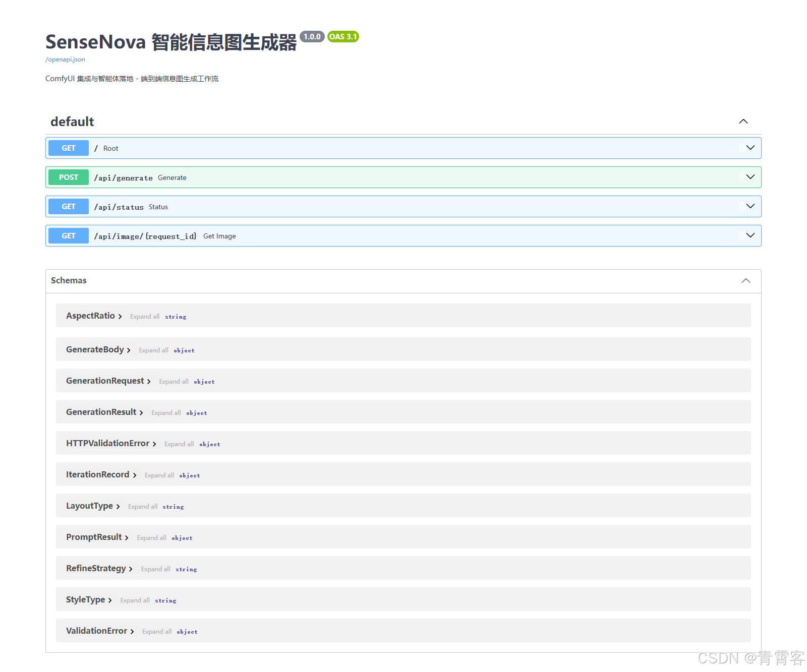Image resolution: width=807 pixels, height=672 pixels.
Task: Click the /api/image/{request_id} path text
Action: 145,236
